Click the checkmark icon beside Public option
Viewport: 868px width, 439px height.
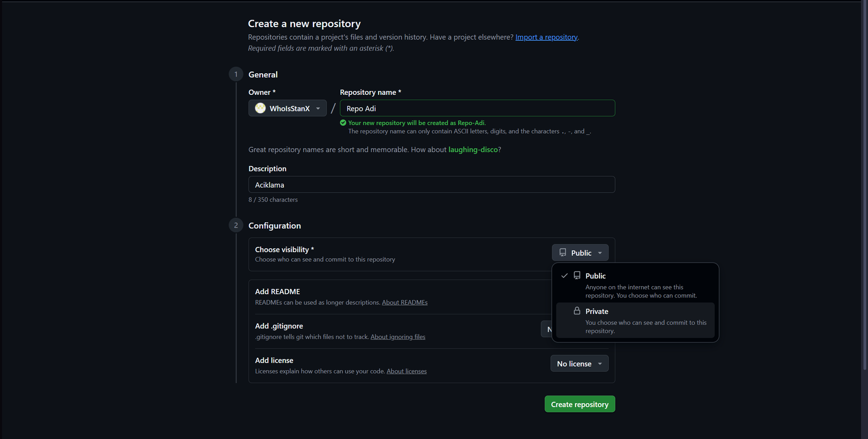(x=564, y=276)
